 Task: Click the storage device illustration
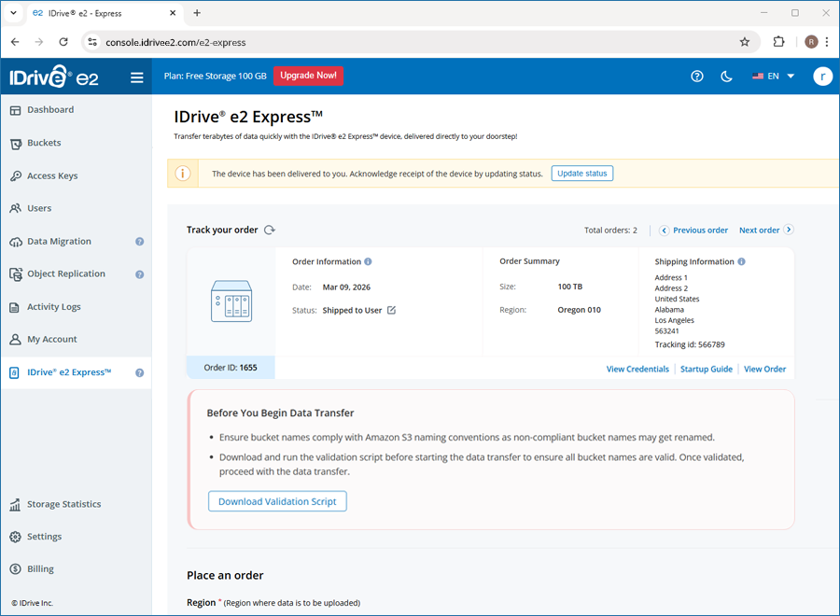tap(231, 301)
